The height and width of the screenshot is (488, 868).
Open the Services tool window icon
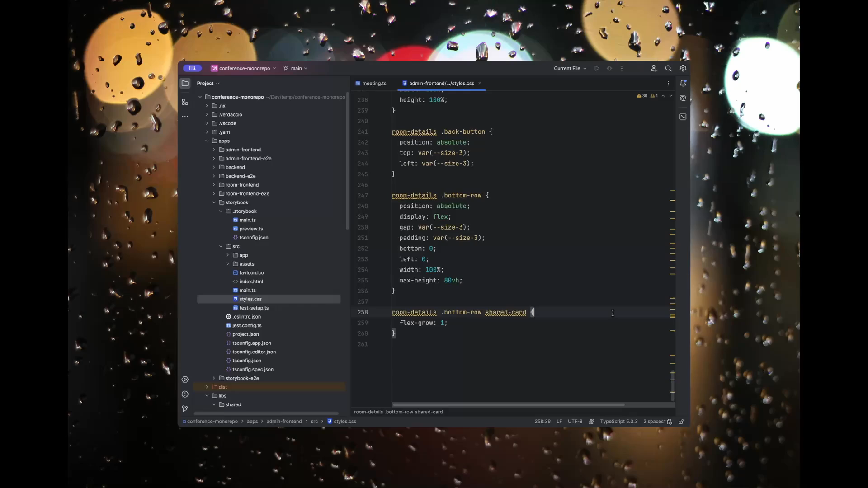185,380
